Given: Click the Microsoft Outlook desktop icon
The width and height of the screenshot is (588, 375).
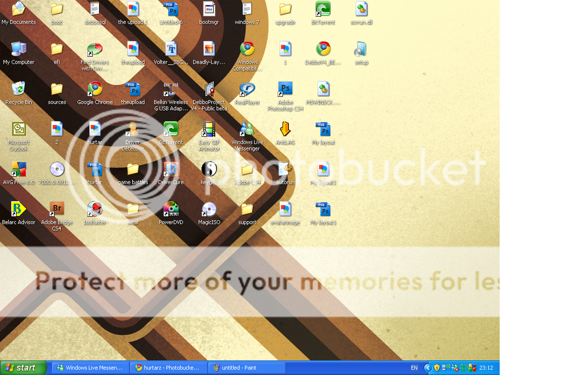Looking at the screenshot, I should (x=18, y=130).
